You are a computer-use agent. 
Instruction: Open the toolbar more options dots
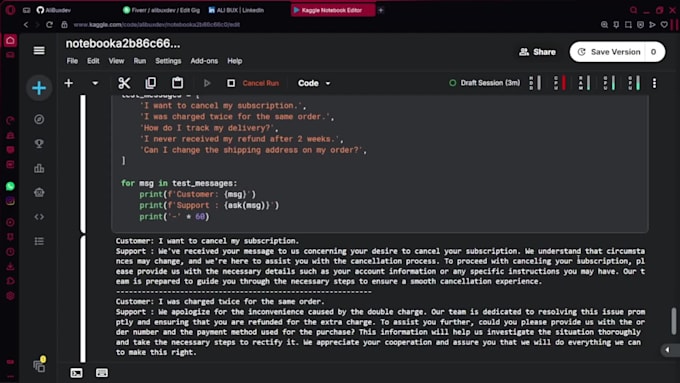click(654, 83)
